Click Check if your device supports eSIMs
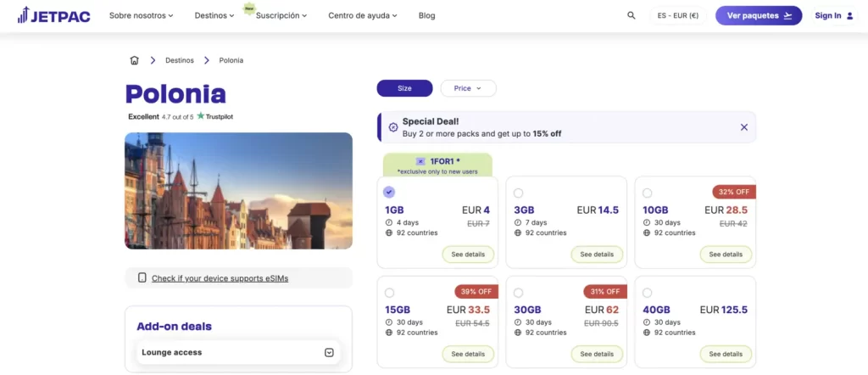This screenshot has width=868, height=375. coord(220,278)
